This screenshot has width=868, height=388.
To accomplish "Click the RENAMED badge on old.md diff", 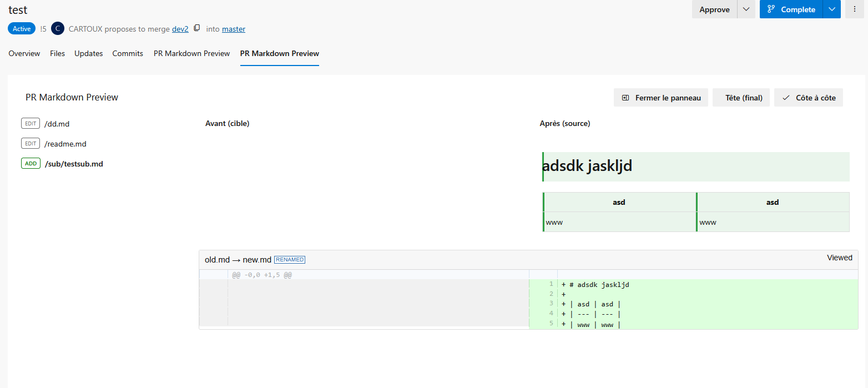I will pos(290,260).
